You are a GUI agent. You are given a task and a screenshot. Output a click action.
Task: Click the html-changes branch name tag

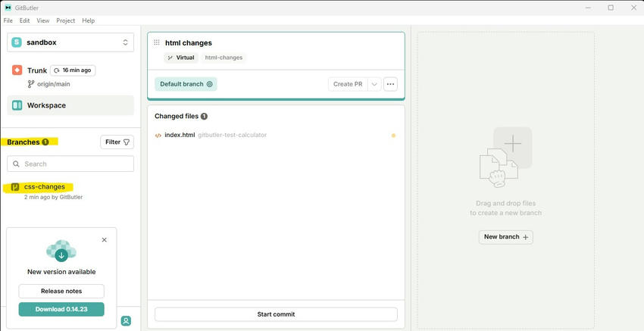(x=224, y=58)
